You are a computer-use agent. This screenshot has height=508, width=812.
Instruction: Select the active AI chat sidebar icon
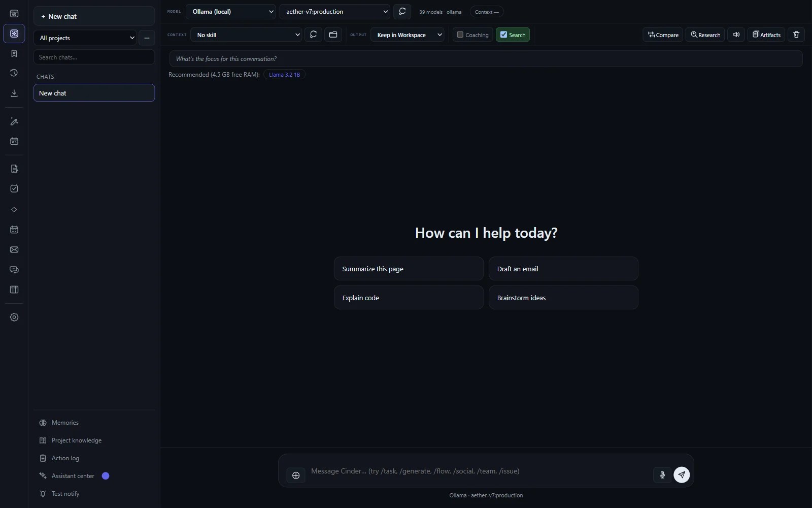point(14,34)
